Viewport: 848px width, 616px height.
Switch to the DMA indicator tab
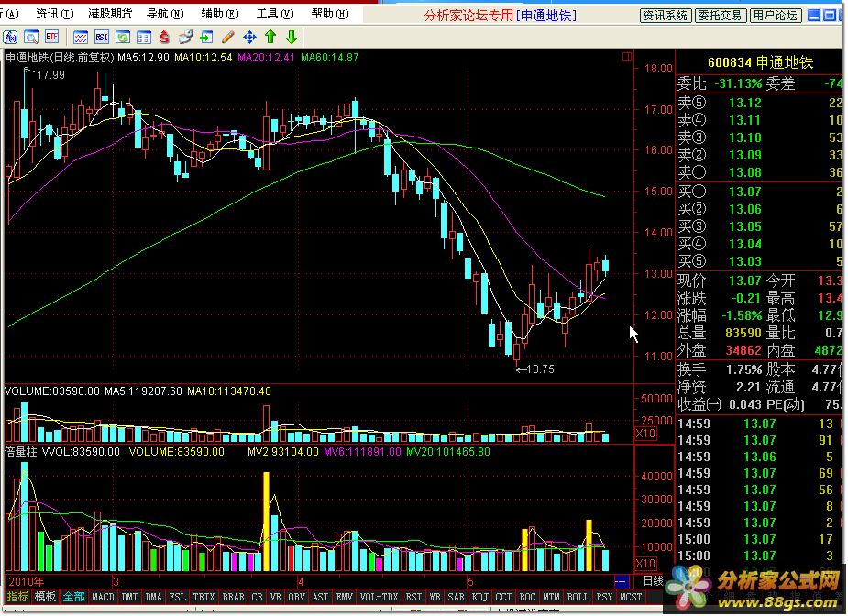point(154,597)
